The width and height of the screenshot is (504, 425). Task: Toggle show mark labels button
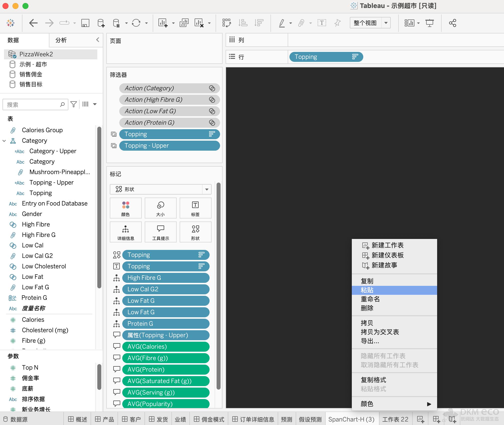click(x=322, y=23)
